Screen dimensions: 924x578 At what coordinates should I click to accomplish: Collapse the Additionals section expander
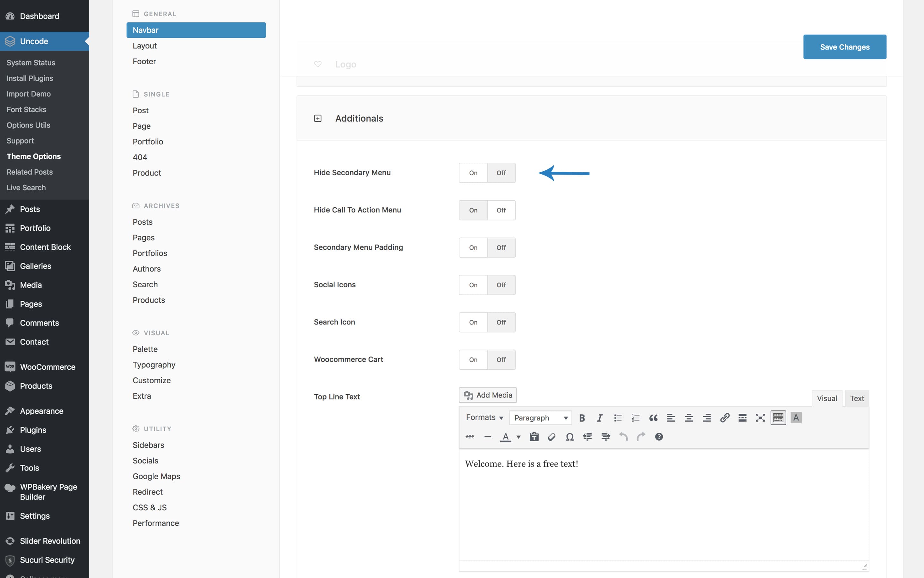click(318, 118)
